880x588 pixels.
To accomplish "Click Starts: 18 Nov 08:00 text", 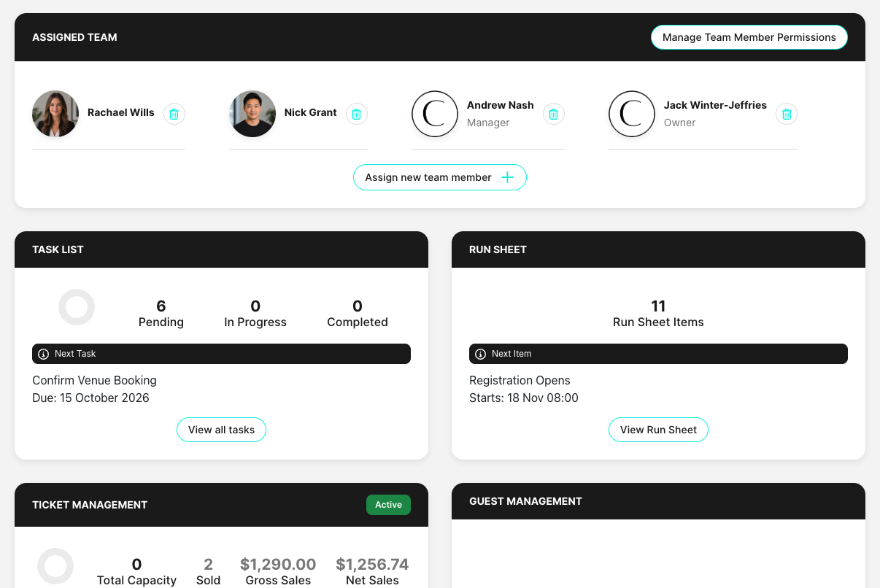I will tap(524, 398).
